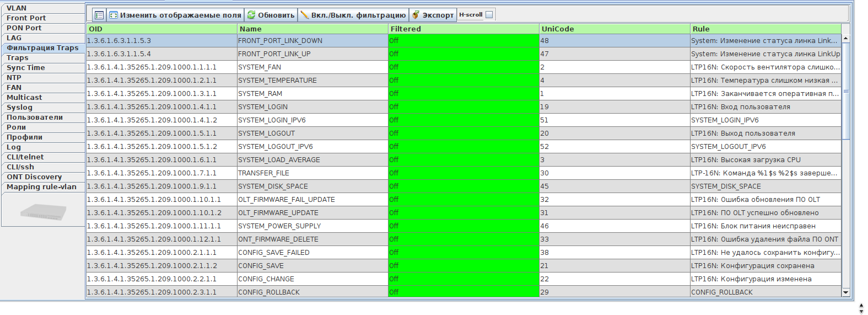Click UniCode value 32 cell
The image size is (868, 315).
coord(614,200)
